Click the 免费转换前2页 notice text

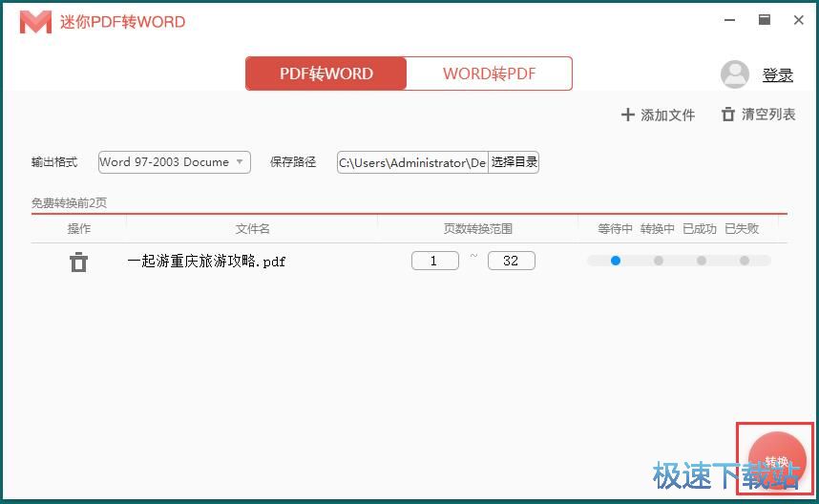point(69,202)
